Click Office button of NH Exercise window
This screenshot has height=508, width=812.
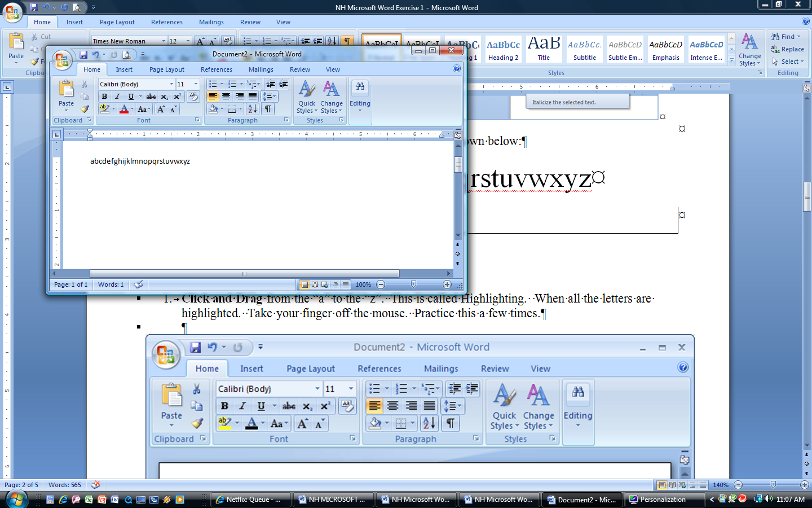click(12, 12)
